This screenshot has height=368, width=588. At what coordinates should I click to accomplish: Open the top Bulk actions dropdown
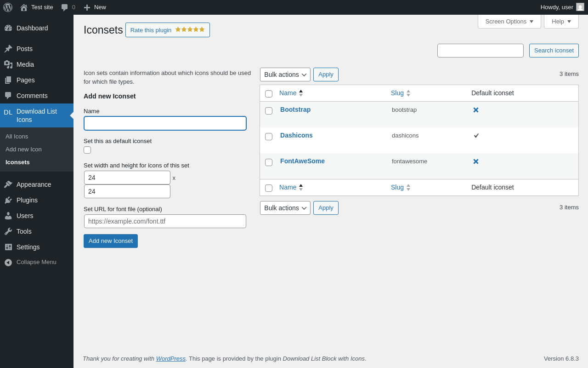click(x=285, y=75)
